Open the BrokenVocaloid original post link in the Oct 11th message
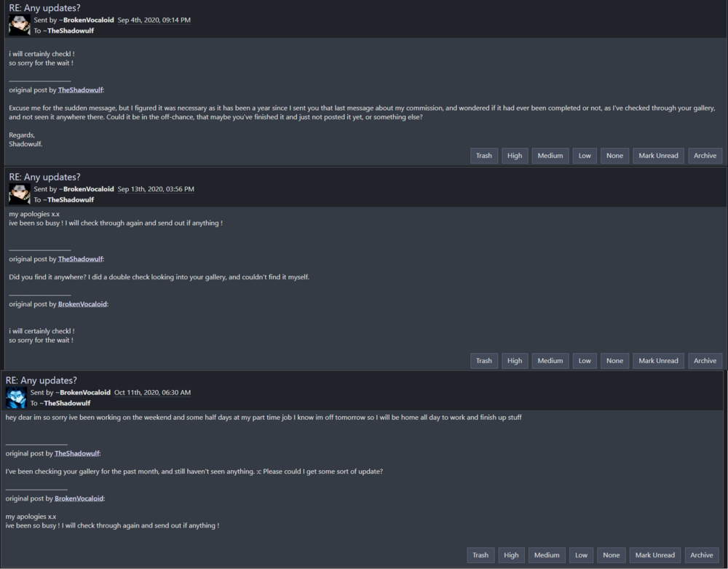 [x=79, y=498]
